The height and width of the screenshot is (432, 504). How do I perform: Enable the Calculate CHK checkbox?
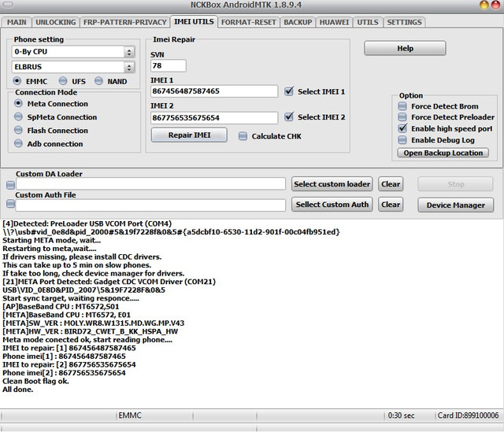pos(243,136)
